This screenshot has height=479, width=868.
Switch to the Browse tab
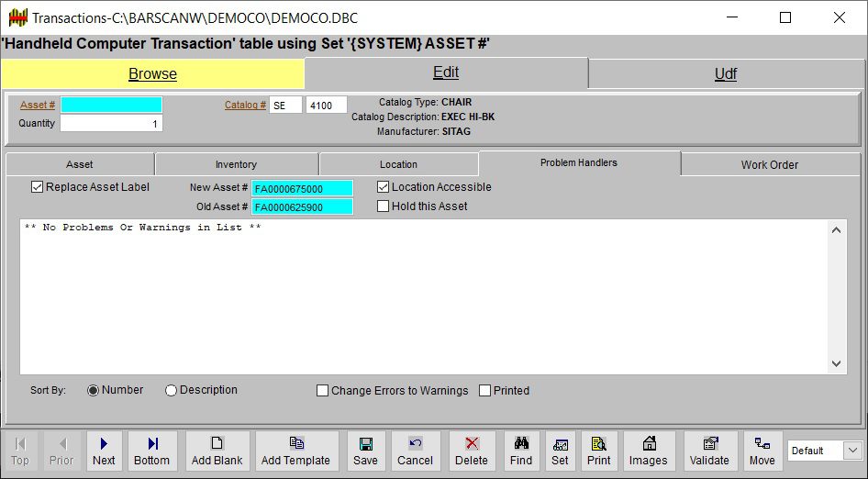(153, 73)
